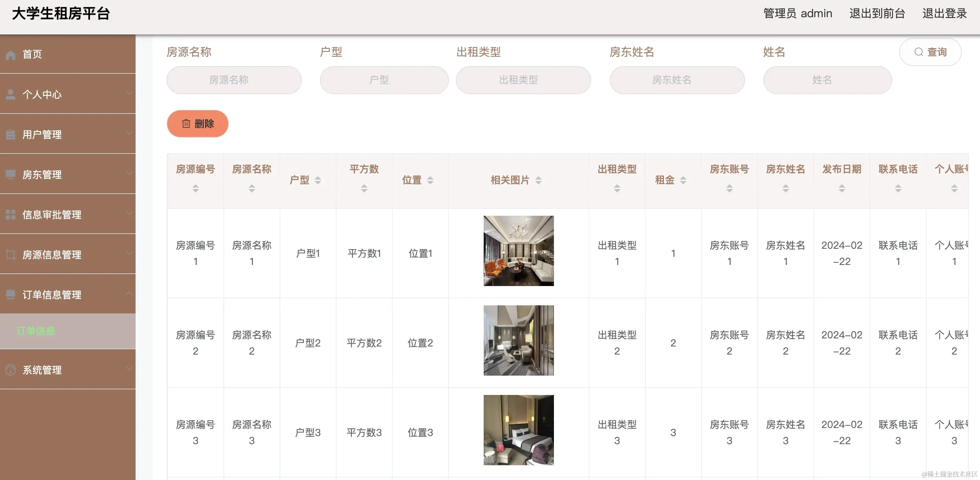Expand the 系统管理 menu chevron
The height and width of the screenshot is (480, 980).
coord(129,369)
